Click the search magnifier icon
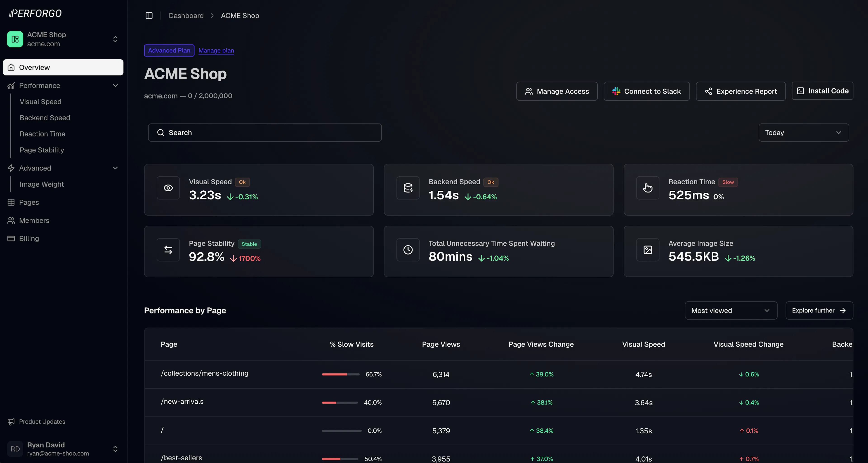This screenshot has width=868, height=463. point(161,133)
